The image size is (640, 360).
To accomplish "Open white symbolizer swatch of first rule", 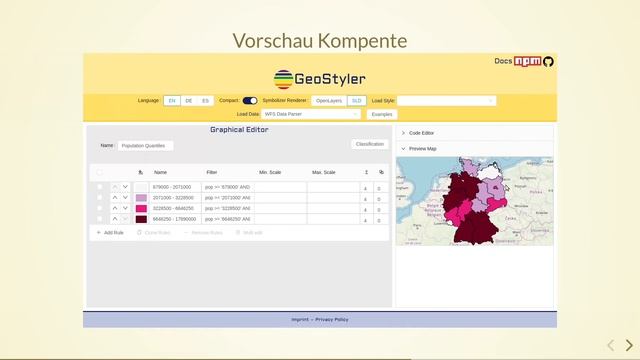I will click(141, 187).
